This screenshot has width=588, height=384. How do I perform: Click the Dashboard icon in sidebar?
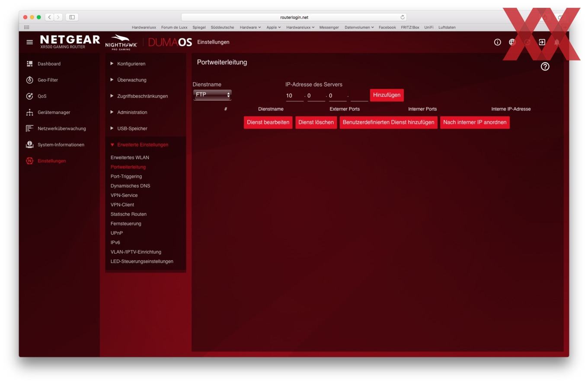tap(29, 64)
